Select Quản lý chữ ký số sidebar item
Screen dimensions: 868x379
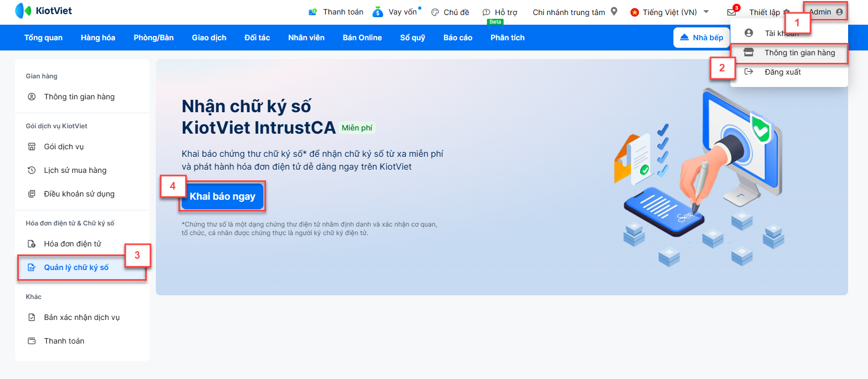coord(82,267)
